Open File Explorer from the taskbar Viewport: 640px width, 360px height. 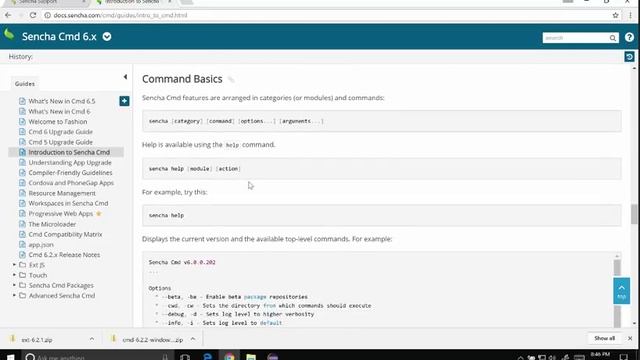point(251,357)
